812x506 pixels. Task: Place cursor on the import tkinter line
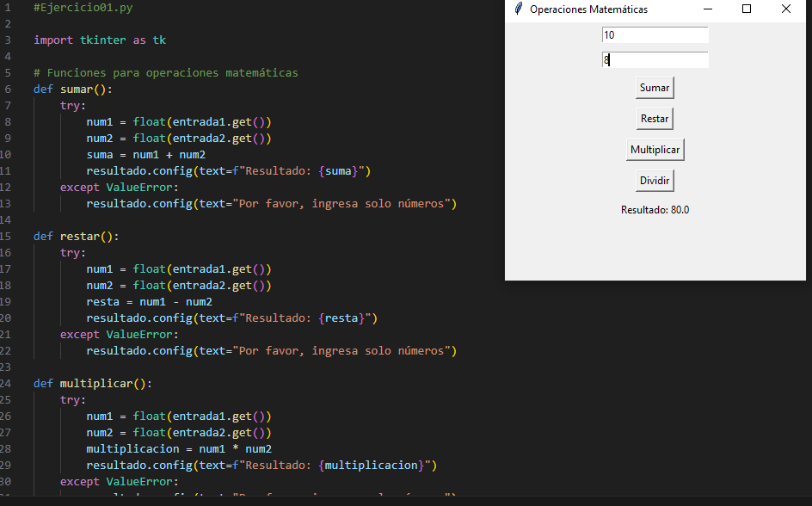click(x=100, y=40)
